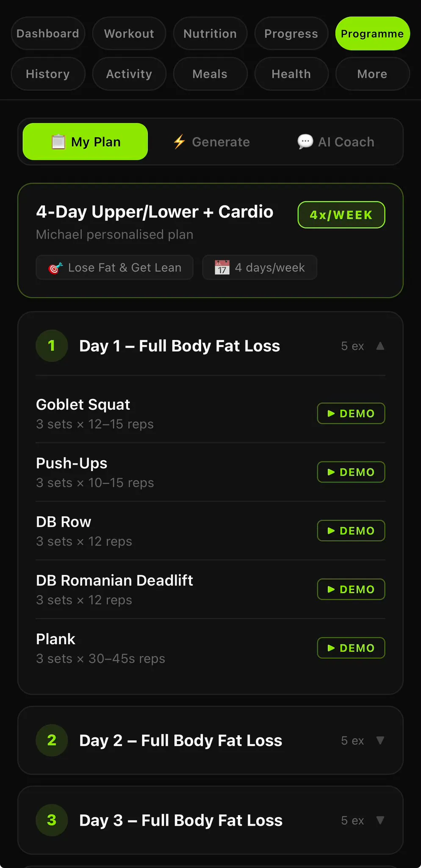Expand the Day 3 section arrow
This screenshot has width=421, height=868.
(x=380, y=820)
